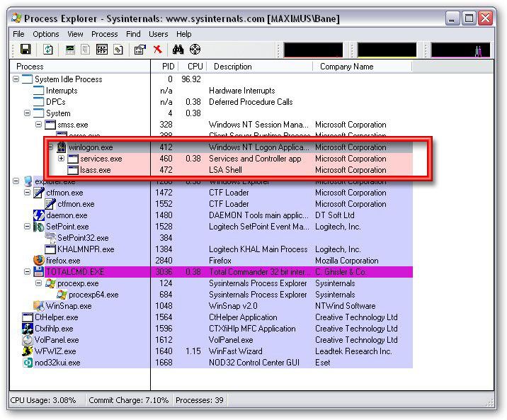Click the nod32kui.exe icon

[x=28, y=363]
